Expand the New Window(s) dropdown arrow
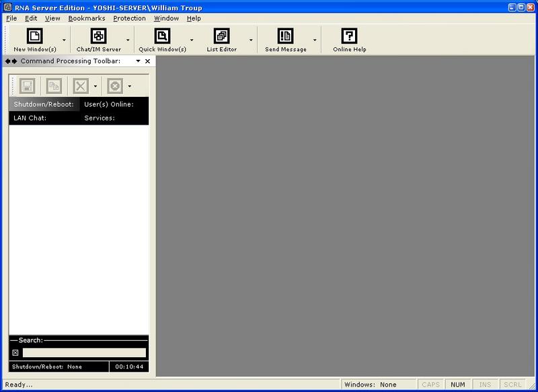This screenshot has height=392, width=538. [x=64, y=40]
